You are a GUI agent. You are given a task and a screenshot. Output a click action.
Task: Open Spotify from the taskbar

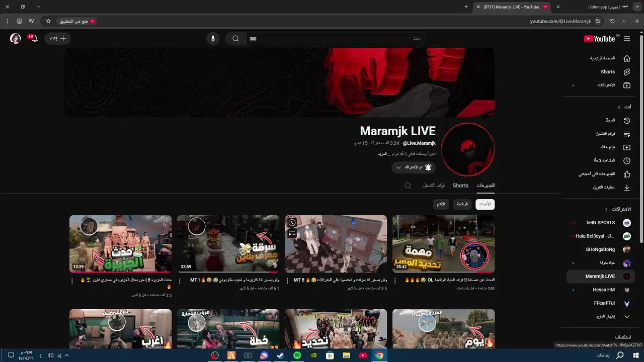[x=297, y=355]
